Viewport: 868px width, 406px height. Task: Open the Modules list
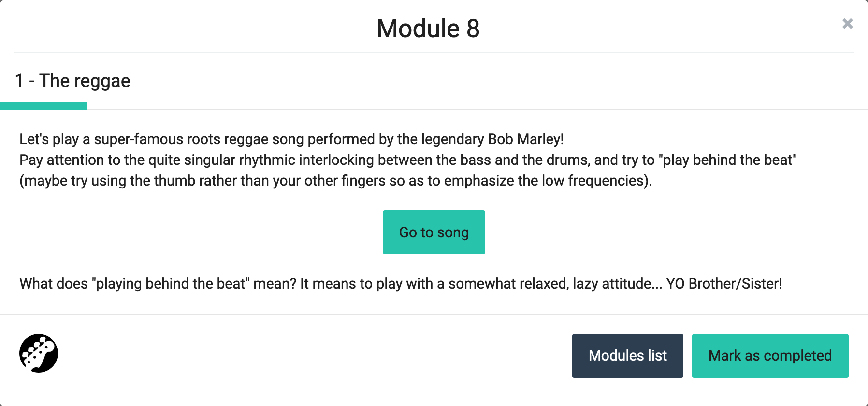coord(627,356)
